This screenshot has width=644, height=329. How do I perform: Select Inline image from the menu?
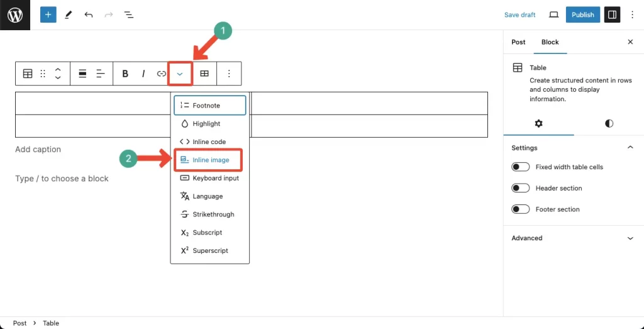coord(208,160)
